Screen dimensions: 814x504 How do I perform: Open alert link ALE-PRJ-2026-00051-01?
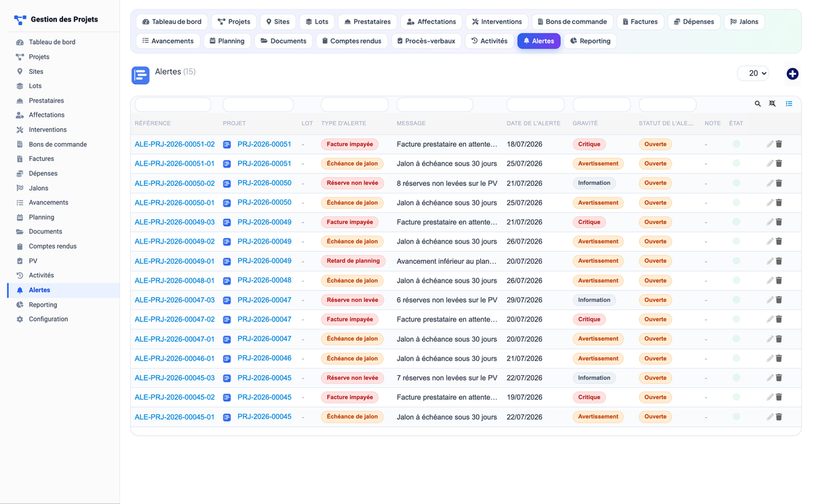point(174,163)
